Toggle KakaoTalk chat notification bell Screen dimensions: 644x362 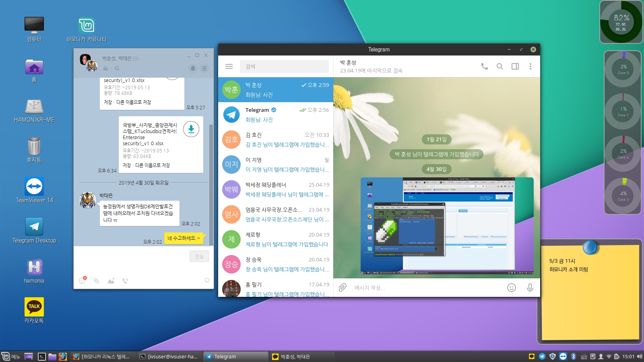(193, 68)
